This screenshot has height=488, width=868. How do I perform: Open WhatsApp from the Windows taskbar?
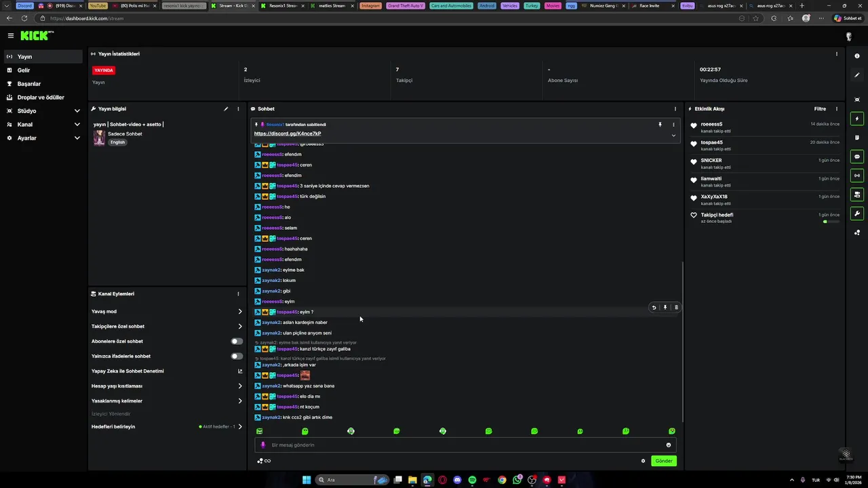pyautogui.click(x=517, y=480)
